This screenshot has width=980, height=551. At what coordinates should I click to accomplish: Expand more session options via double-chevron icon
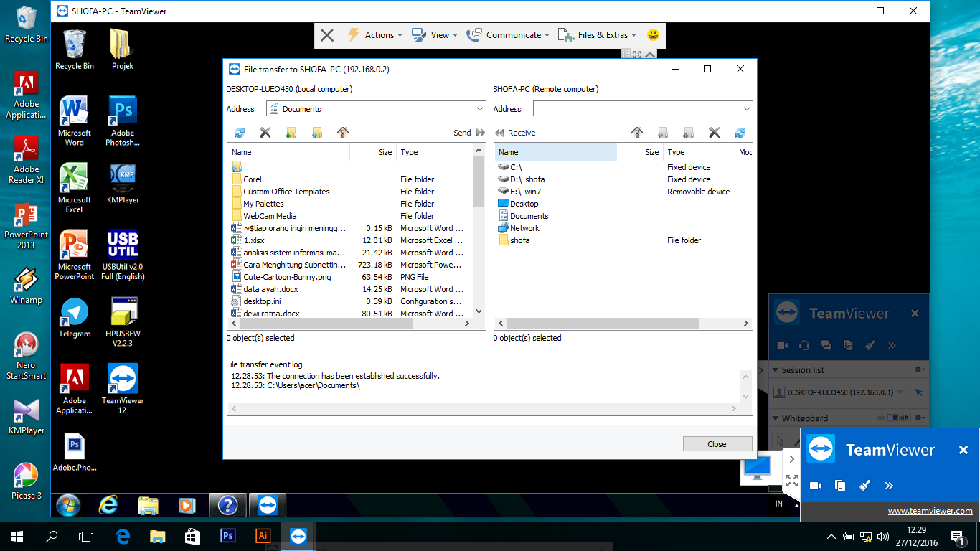pyautogui.click(x=892, y=345)
